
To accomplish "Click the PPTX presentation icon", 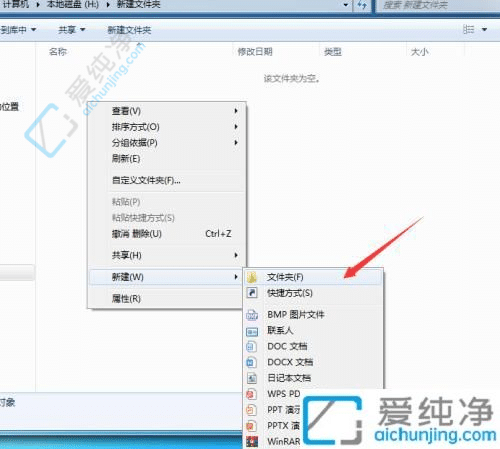I will [251, 426].
